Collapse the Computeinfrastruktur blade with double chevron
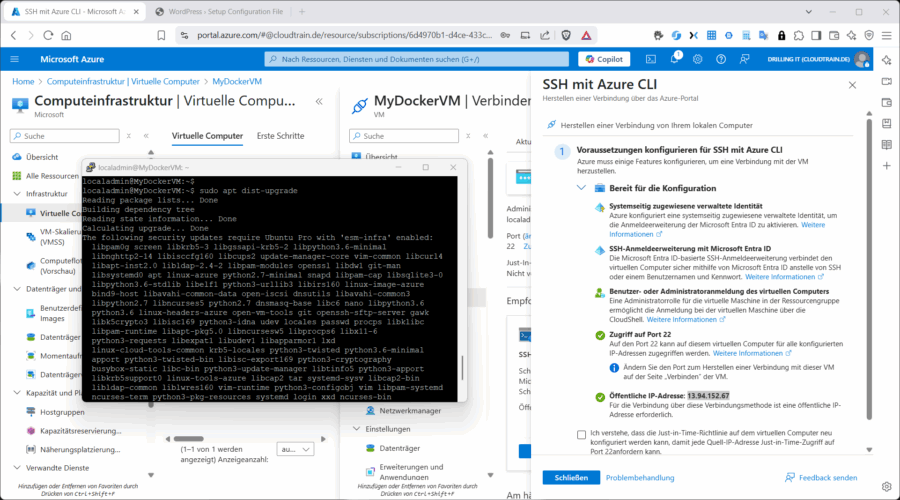The height and width of the screenshot is (500, 900). click(319, 102)
